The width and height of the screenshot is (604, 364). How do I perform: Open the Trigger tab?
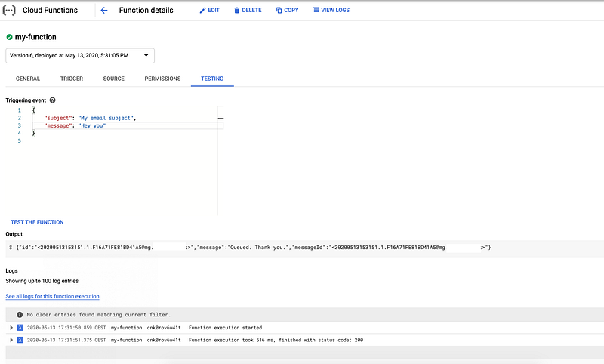click(x=72, y=79)
